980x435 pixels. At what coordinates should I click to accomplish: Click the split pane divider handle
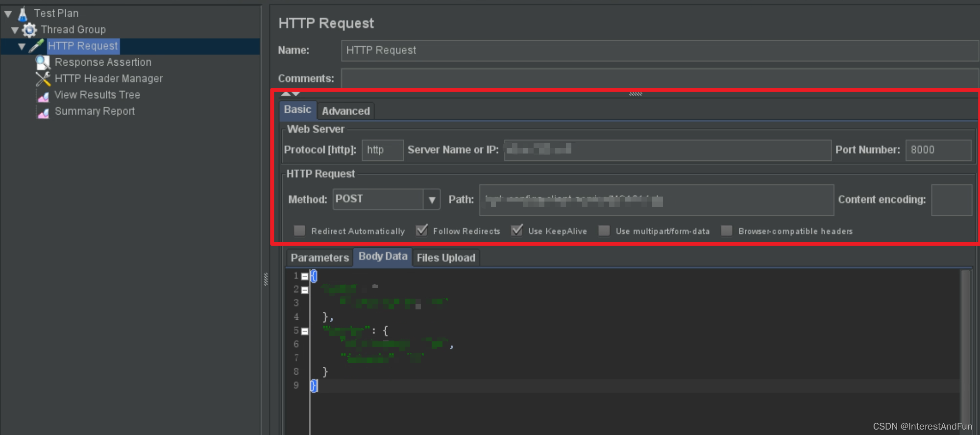(x=266, y=279)
